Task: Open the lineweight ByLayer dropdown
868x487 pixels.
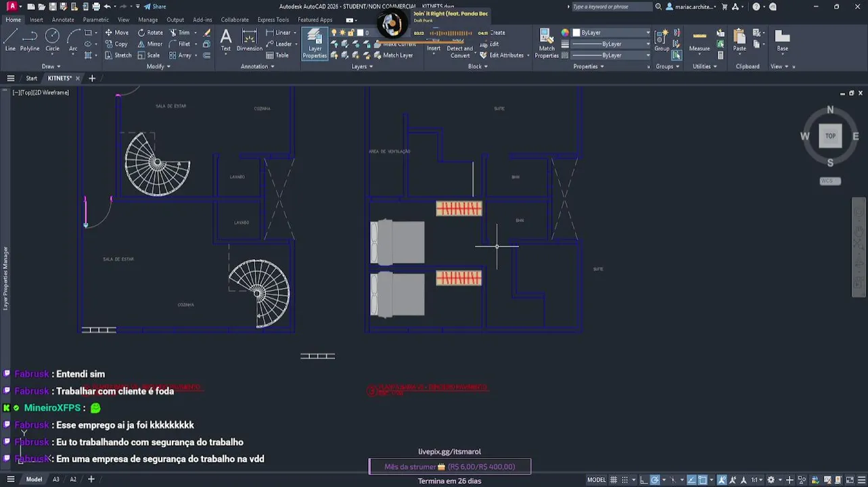Action: click(x=611, y=44)
